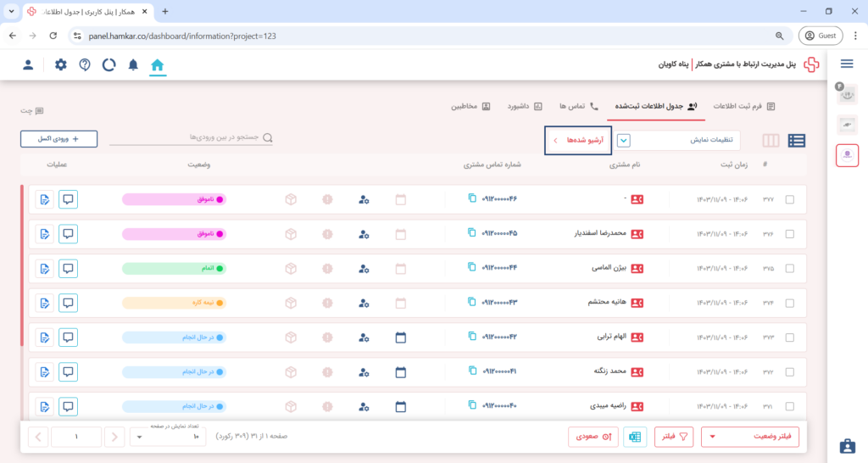
Task: Switch to تماس ها tab
Action: (578, 106)
